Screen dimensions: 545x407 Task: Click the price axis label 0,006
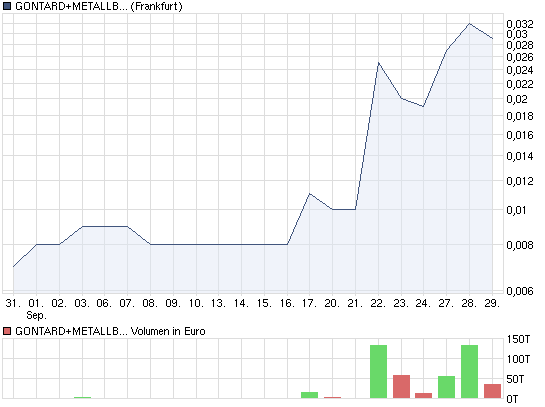(520, 291)
